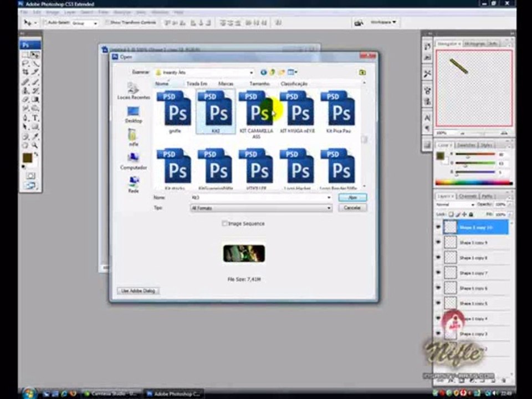The image size is (532, 399).
Task: Select the Clone Stamp tool
Action: (25, 90)
